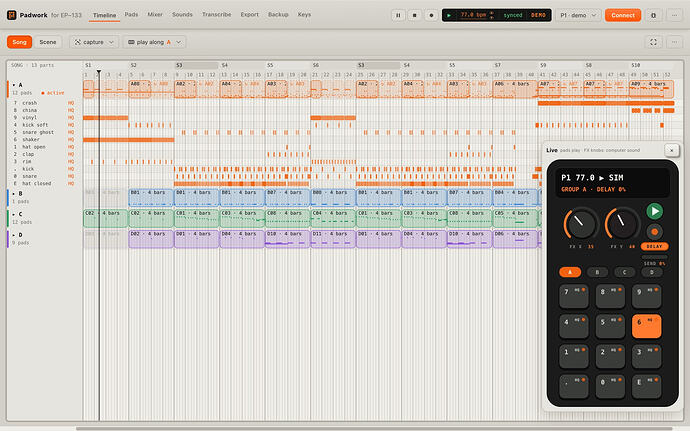Select the clap track row
This screenshot has height=431, width=690.
tap(44, 154)
